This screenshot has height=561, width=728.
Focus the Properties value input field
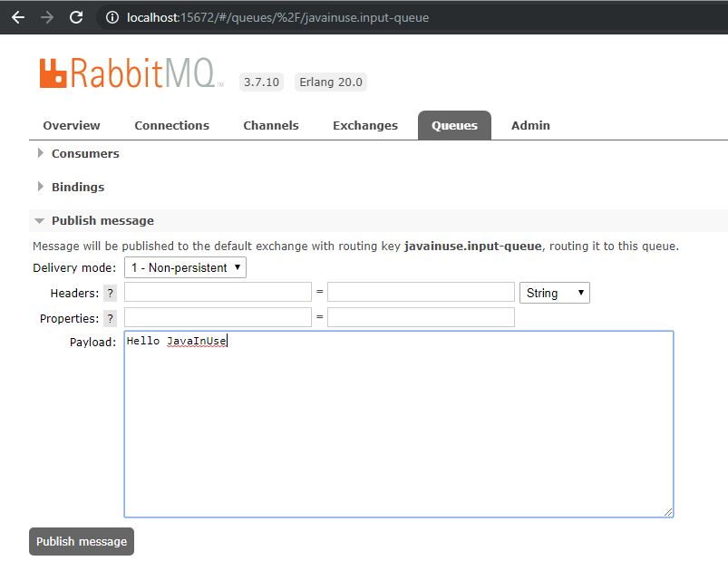(421, 317)
